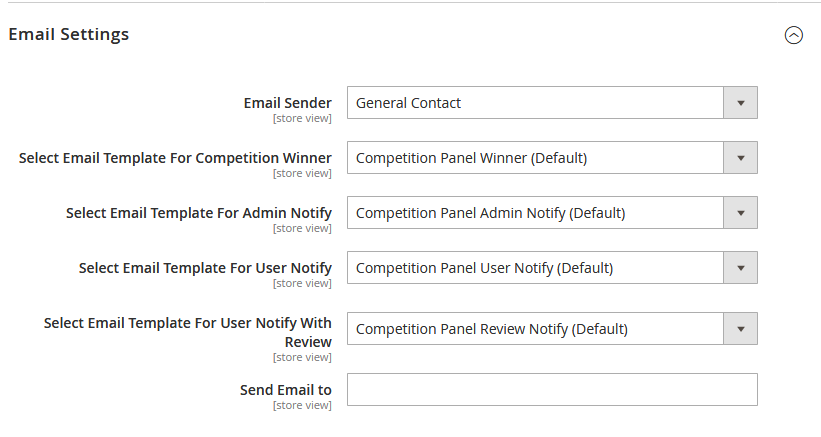Open the dropdown showing General Contact text
The width and height of the screenshot is (821, 437).
pyautogui.click(x=535, y=103)
